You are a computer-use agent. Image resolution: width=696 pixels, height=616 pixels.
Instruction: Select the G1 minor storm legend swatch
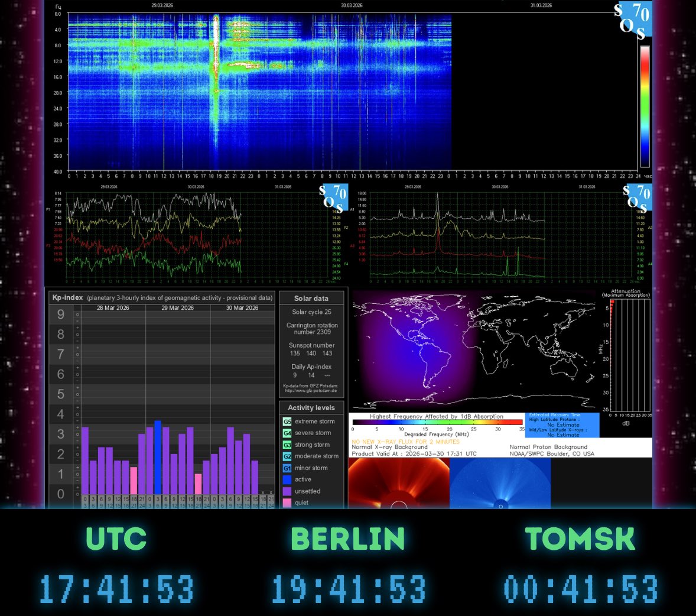pos(287,468)
